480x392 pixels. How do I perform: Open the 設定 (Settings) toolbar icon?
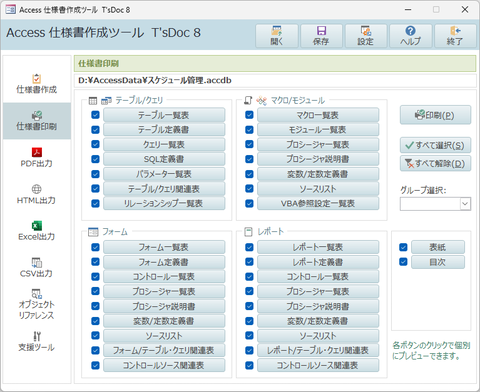click(x=366, y=36)
